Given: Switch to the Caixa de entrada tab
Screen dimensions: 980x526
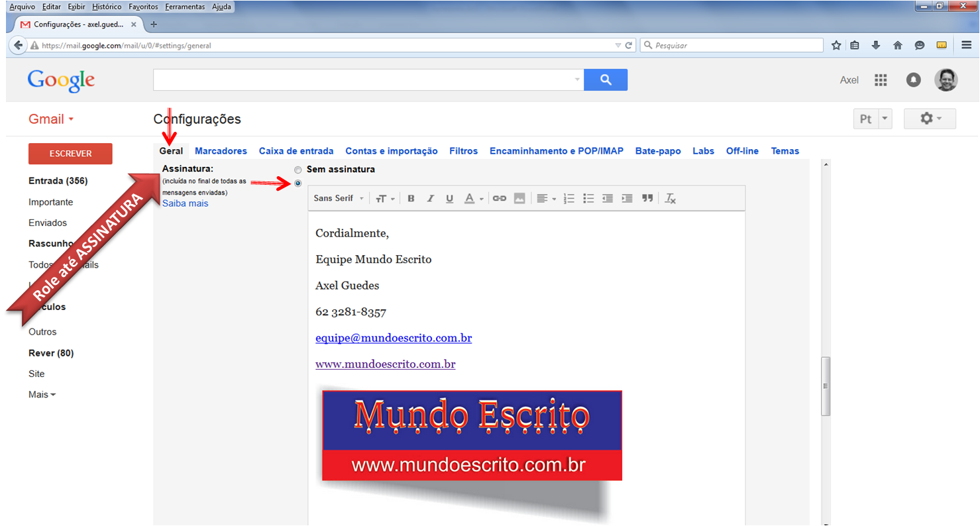Looking at the screenshot, I should coord(296,151).
